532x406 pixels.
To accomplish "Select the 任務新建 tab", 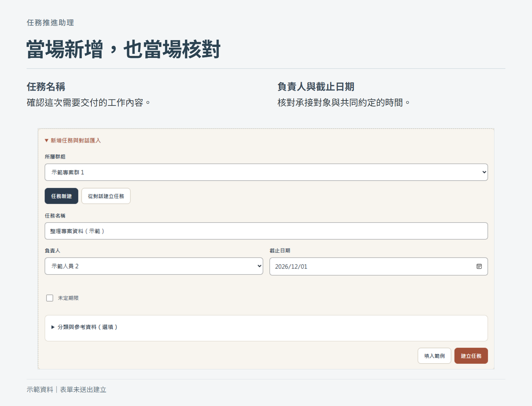I will (62, 196).
